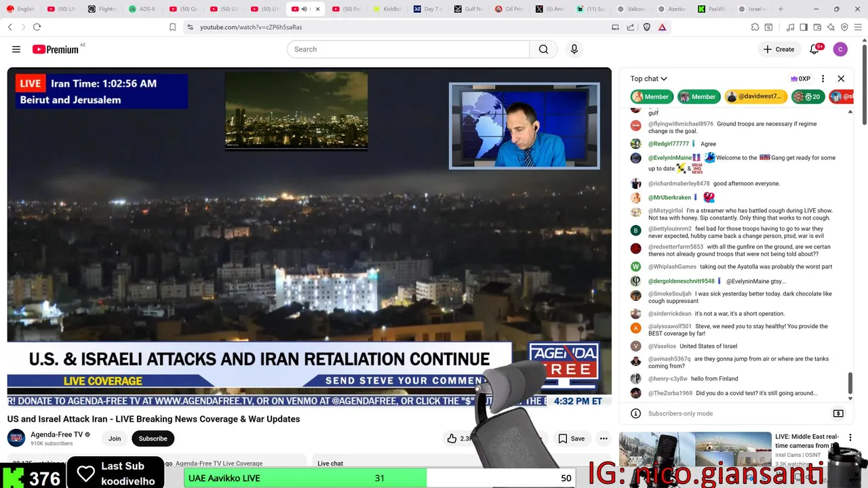Viewport: 868px width, 488px height.
Task: Open the YouTube notifications bell
Action: (x=815, y=49)
